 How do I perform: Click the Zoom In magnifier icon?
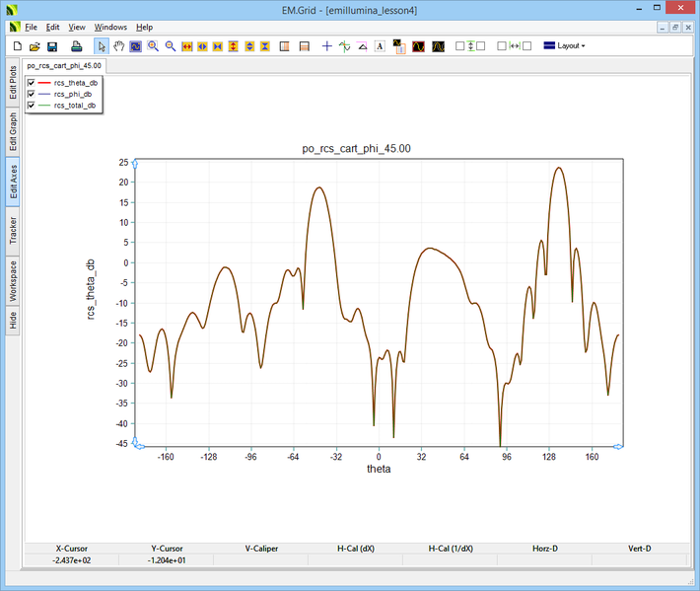153,46
